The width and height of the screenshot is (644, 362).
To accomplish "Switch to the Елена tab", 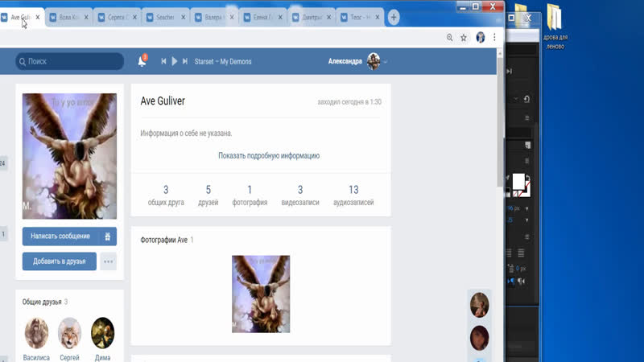I will pyautogui.click(x=262, y=17).
